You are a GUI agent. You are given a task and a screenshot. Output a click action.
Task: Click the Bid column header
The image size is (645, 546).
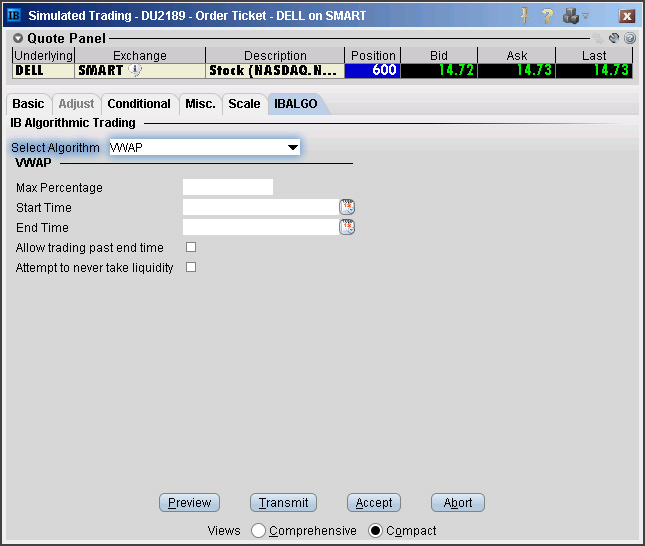439,56
